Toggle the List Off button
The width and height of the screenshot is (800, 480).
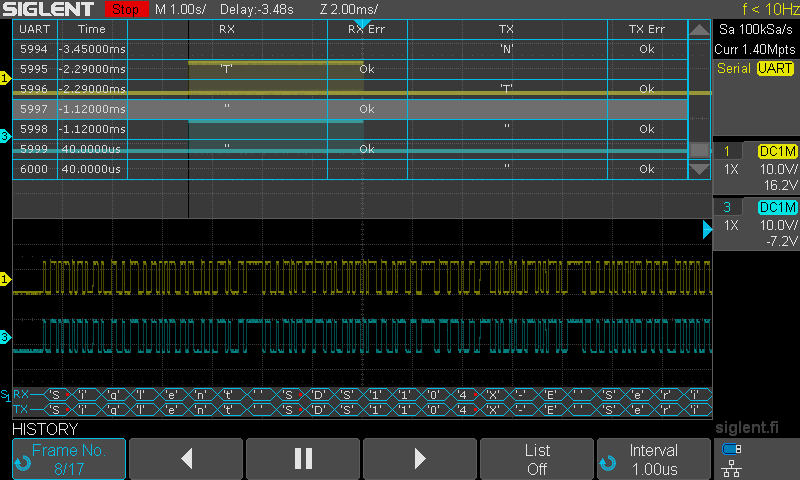click(537, 459)
